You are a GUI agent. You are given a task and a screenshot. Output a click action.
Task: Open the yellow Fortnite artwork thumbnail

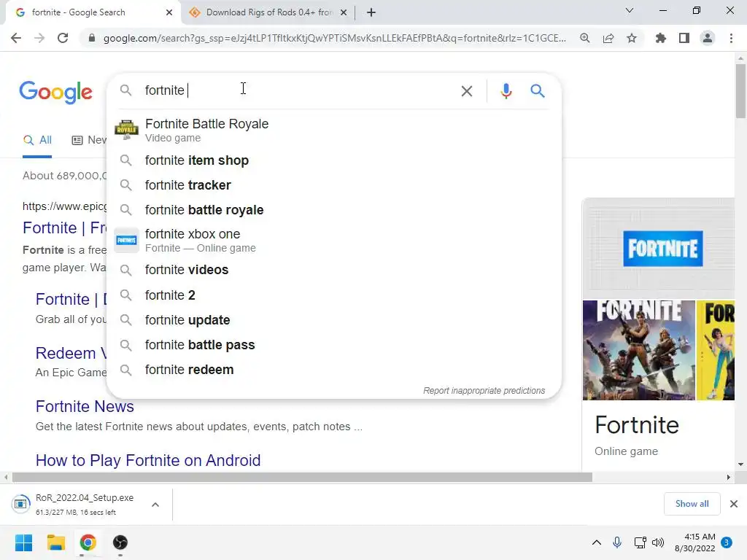[716, 350]
